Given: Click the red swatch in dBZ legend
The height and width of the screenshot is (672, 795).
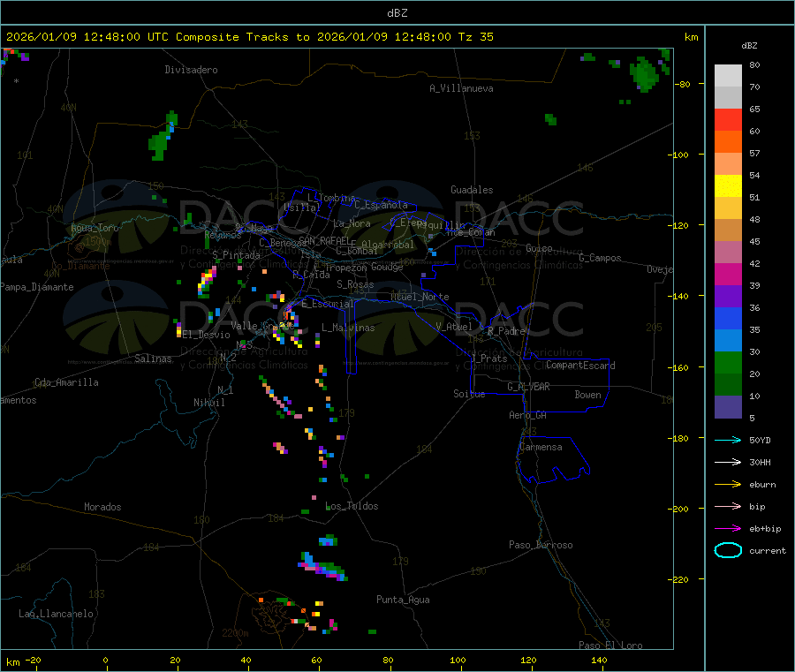Looking at the screenshot, I should (x=728, y=119).
